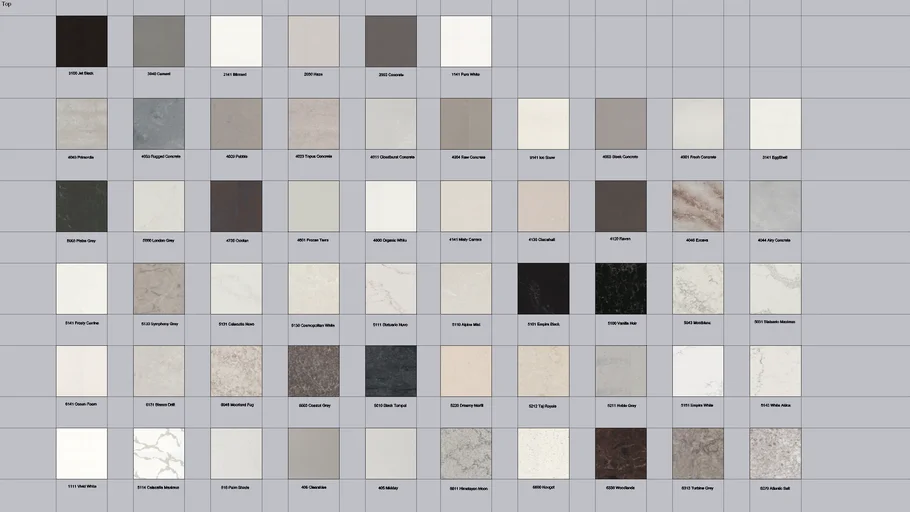This screenshot has width=910, height=512.
Task: Click the 3040 Cement material swatch
Action: tap(159, 41)
